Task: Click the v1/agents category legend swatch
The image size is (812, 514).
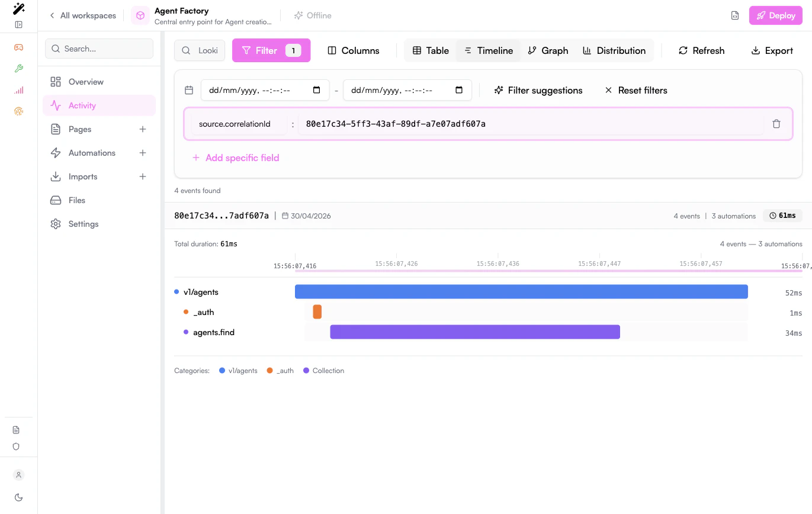Action: pos(222,371)
